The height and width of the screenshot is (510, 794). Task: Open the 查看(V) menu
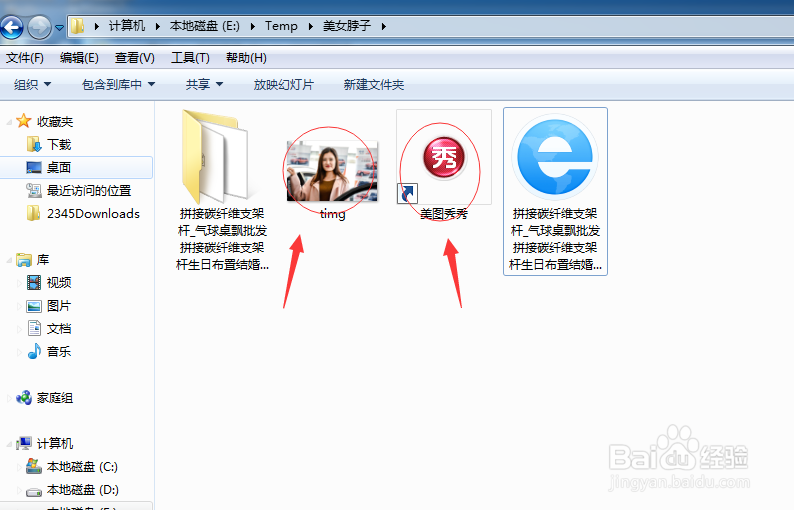pyautogui.click(x=134, y=58)
